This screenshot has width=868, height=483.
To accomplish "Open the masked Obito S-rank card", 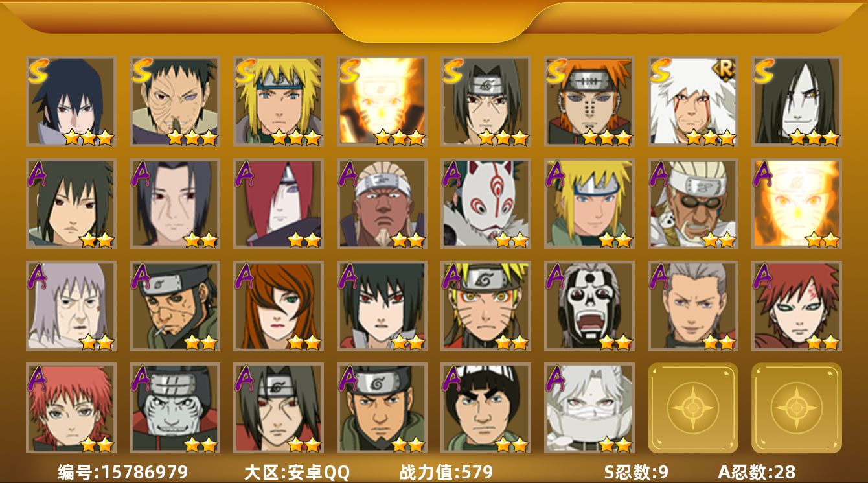I will (x=174, y=101).
